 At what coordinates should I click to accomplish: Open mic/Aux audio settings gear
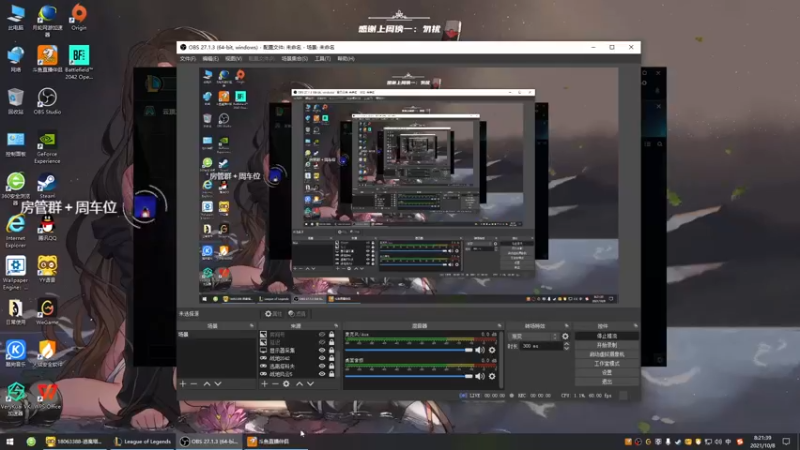[492, 350]
